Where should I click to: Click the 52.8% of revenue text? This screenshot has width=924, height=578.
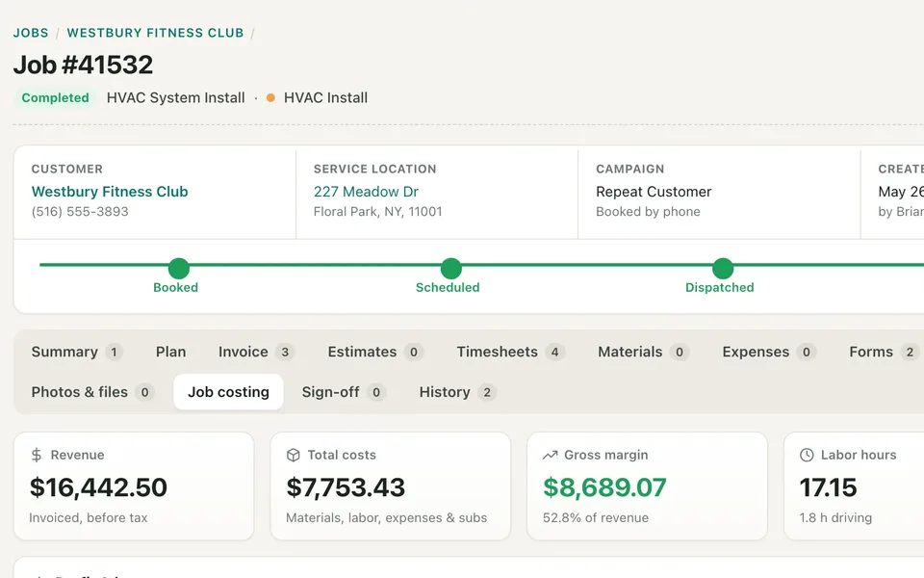(x=596, y=518)
